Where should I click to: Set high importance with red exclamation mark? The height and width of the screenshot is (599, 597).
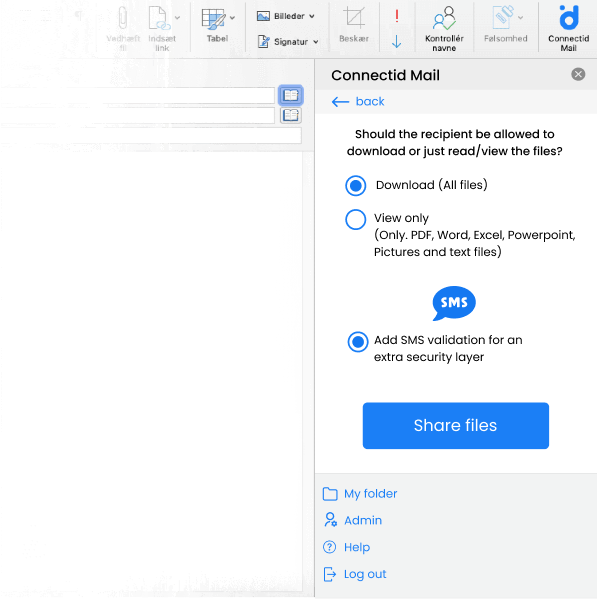[397, 16]
